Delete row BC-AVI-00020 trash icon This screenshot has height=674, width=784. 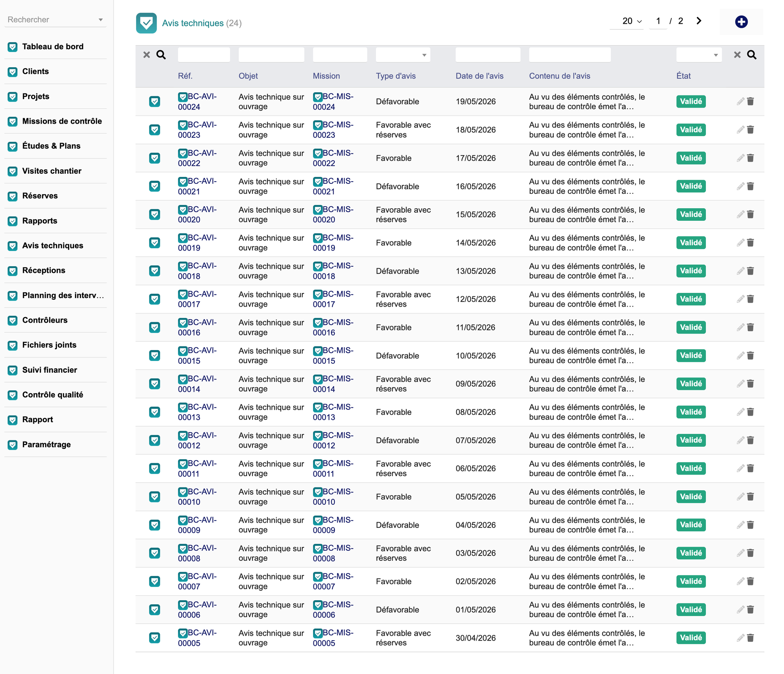click(x=751, y=214)
